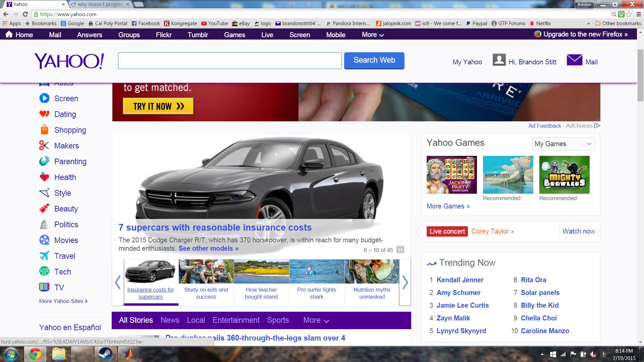This screenshot has width=644, height=362.
Task: Expand bookmarks bar overflow chevron
Action: [588, 23]
